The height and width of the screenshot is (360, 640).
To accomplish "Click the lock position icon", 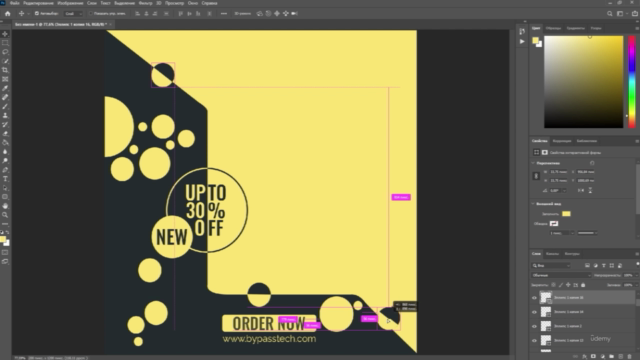I will pyautogui.click(x=568, y=285).
